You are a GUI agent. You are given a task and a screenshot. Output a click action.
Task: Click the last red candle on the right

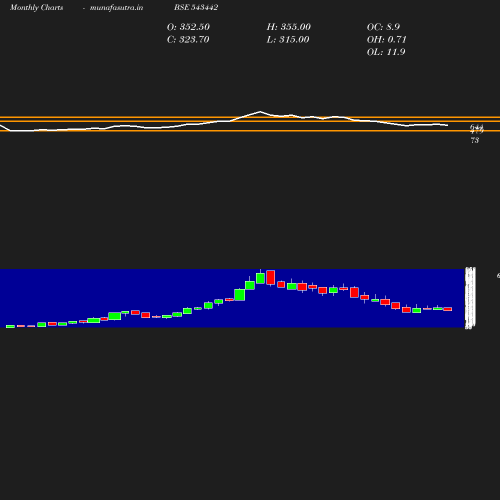448,309
